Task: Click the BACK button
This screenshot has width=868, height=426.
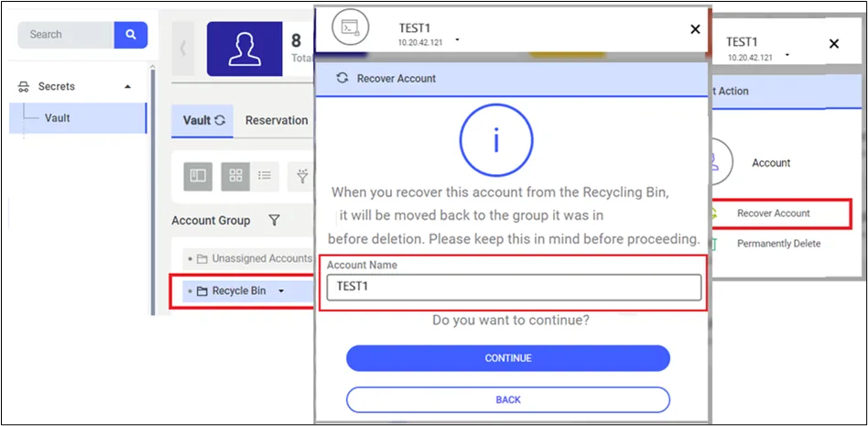Action: [508, 400]
